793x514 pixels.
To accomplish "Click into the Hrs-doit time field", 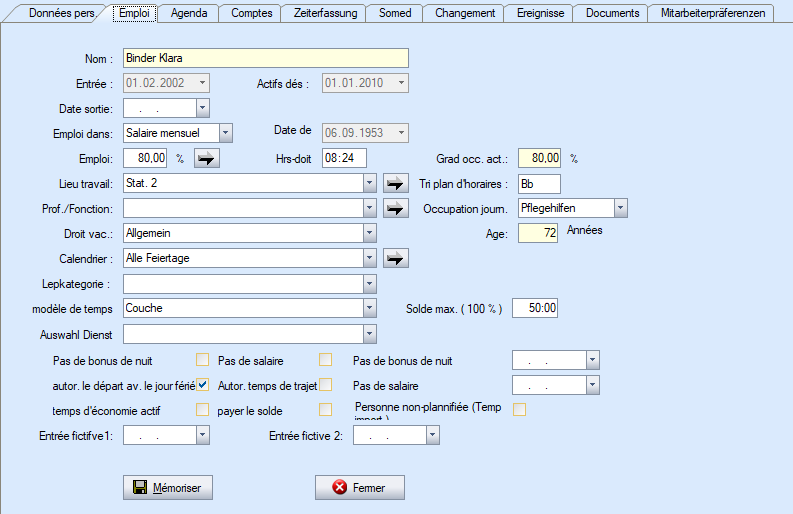I will pyautogui.click(x=344, y=158).
